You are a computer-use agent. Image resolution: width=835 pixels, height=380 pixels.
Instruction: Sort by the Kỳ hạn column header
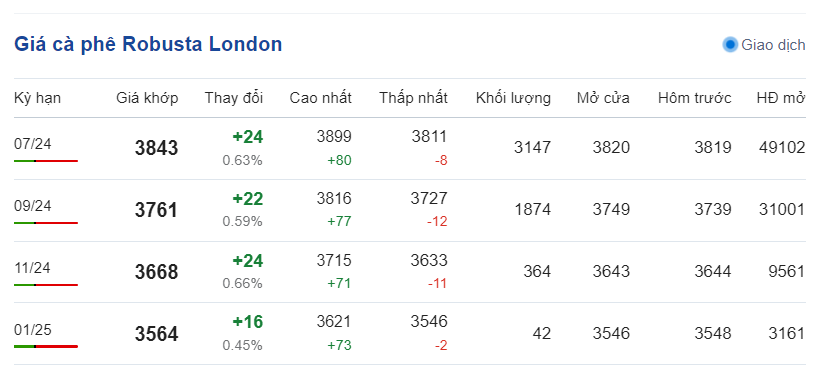coord(37,98)
